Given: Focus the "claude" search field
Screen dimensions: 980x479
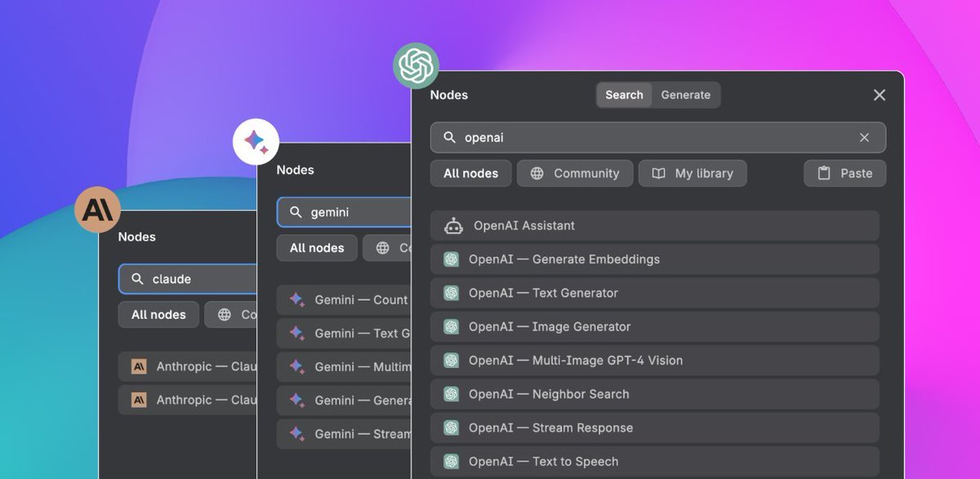Looking at the screenshot, I should pos(188,279).
